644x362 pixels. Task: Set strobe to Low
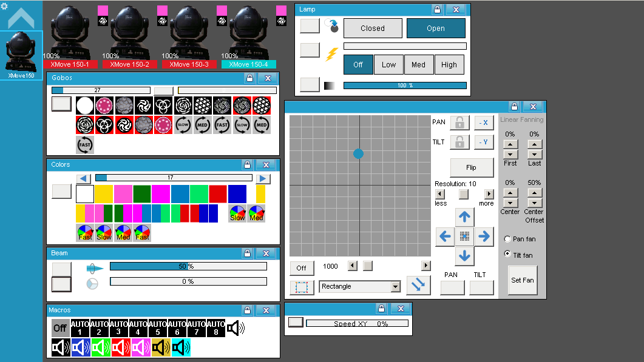coord(388,65)
